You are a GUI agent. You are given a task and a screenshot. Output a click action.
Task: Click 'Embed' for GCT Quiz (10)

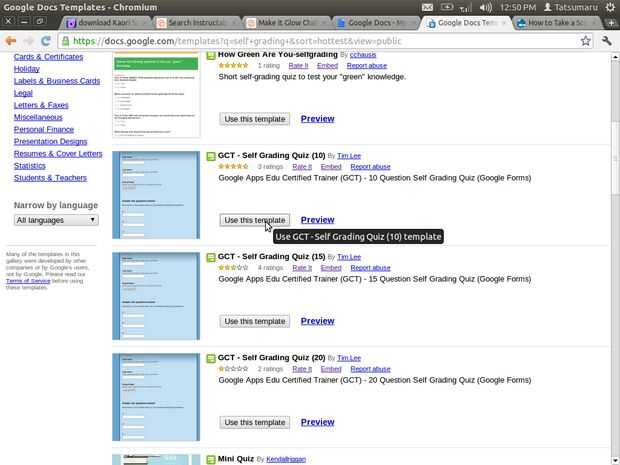[331, 167]
